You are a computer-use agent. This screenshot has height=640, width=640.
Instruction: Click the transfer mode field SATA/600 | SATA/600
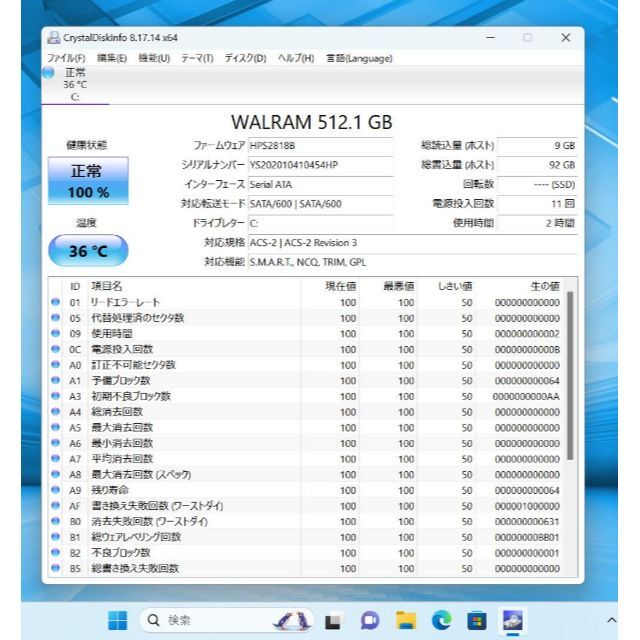[320, 204]
